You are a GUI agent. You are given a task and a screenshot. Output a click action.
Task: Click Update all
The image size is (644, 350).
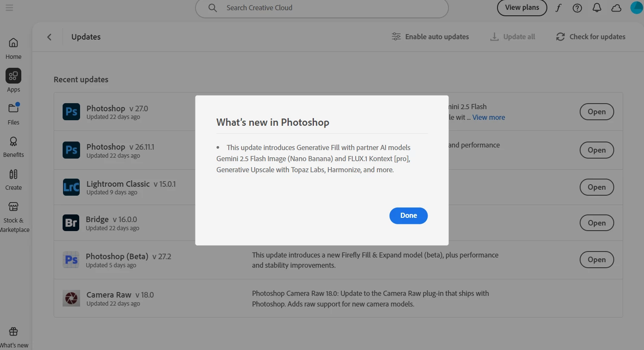tap(512, 37)
